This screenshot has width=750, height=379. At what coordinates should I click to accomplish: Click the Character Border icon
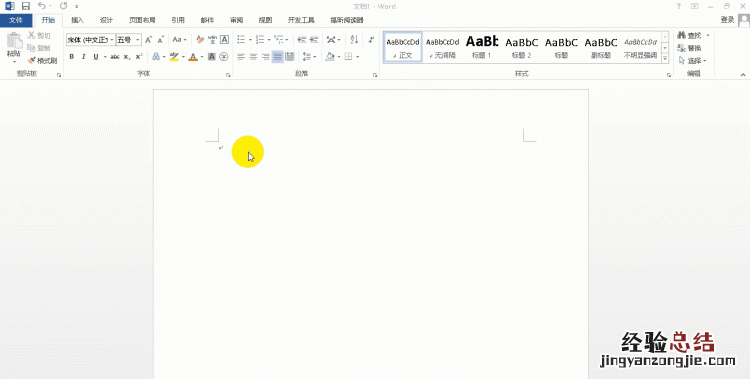point(224,40)
